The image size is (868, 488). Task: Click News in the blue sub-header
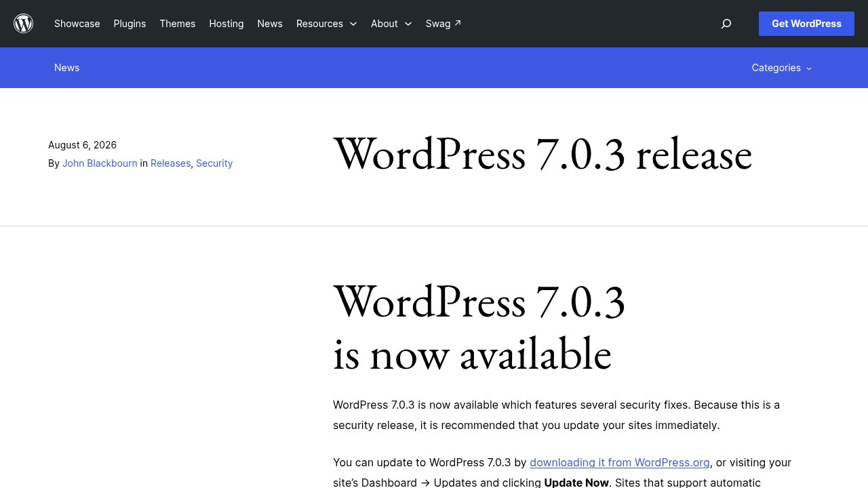67,68
